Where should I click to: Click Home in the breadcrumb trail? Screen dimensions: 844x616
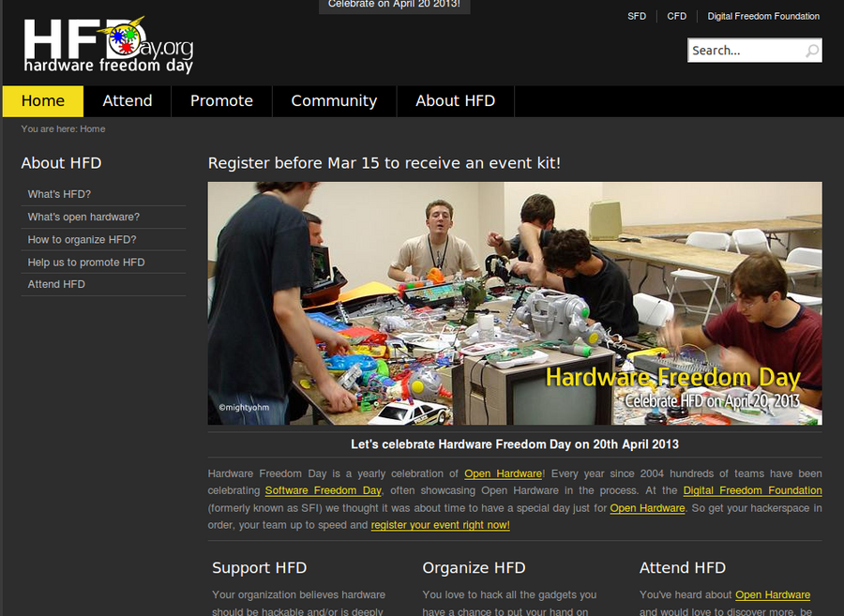(92, 128)
